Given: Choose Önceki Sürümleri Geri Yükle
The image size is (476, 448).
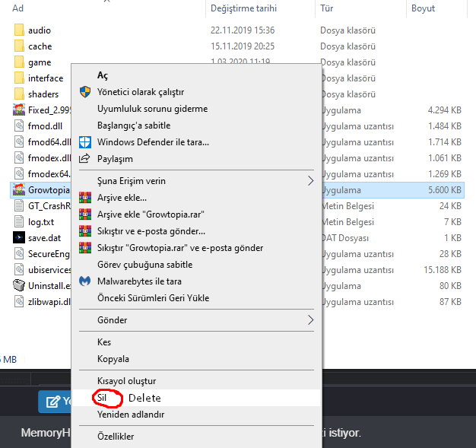Looking at the screenshot, I should click(x=197, y=297).
